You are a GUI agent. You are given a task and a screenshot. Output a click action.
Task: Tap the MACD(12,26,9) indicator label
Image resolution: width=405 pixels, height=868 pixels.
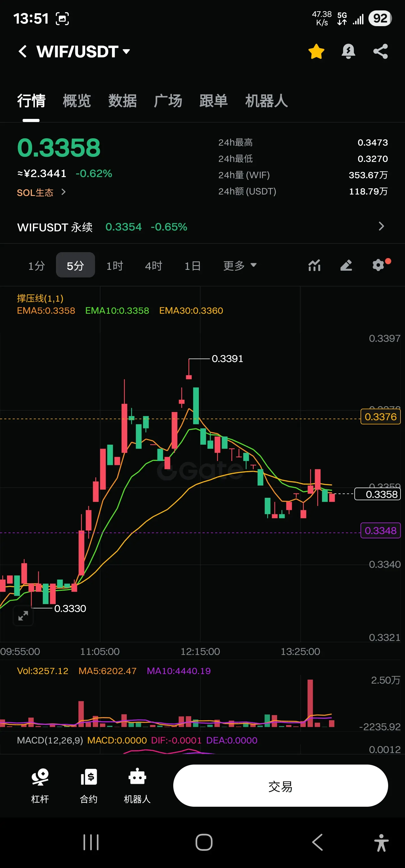[x=50, y=740]
